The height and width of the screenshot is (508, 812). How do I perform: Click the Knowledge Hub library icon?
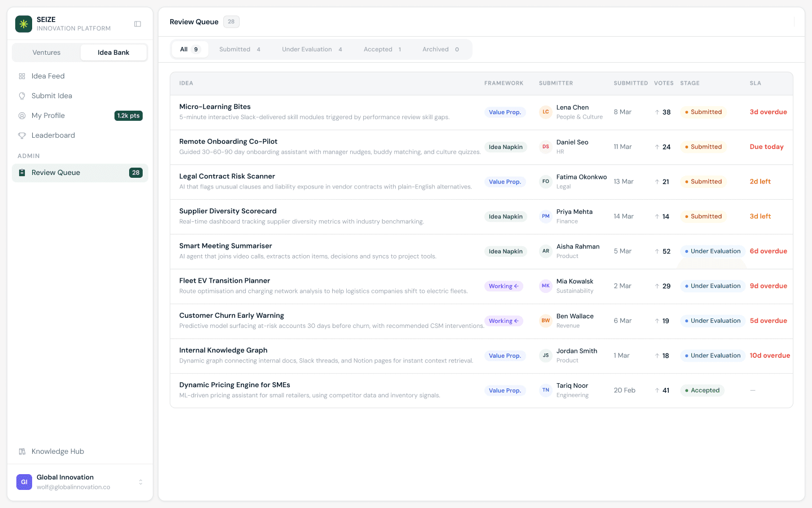tap(22, 452)
